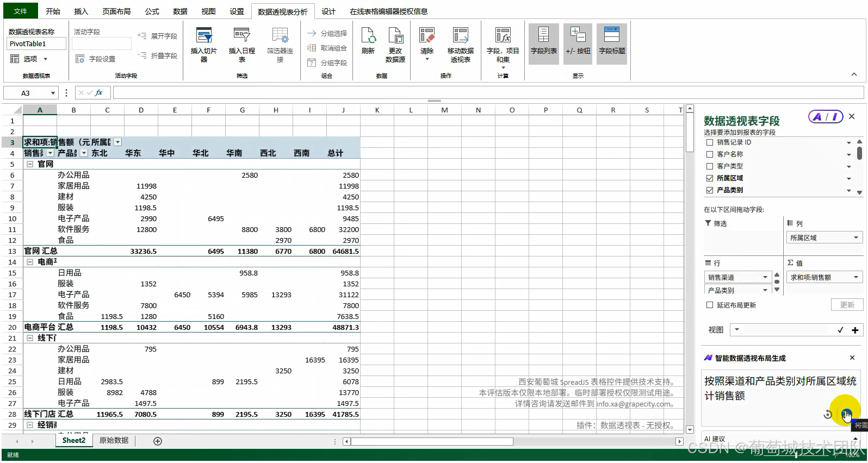This screenshot has width=868, height=463.
Task: Collapse the 官网 group in row 5
Action: click(x=30, y=164)
